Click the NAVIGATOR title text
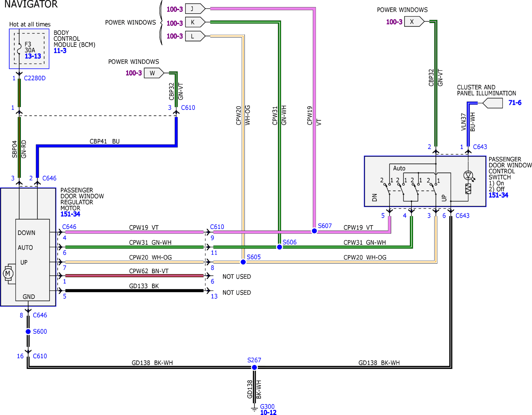 click(x=31, y=4)
